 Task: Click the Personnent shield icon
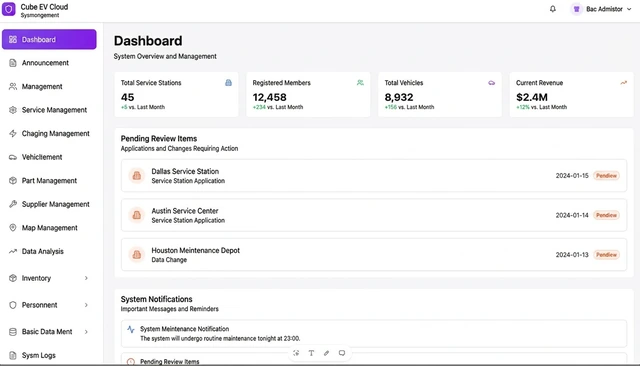click(x=13, y=305)
